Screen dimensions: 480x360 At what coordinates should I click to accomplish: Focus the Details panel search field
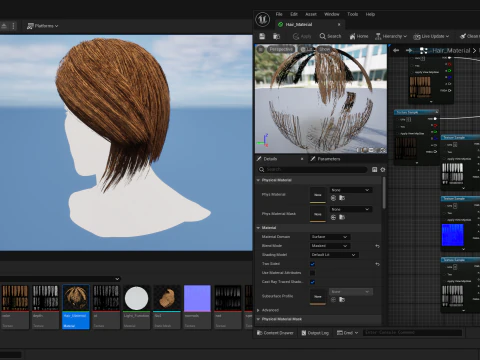pos(313,169)
